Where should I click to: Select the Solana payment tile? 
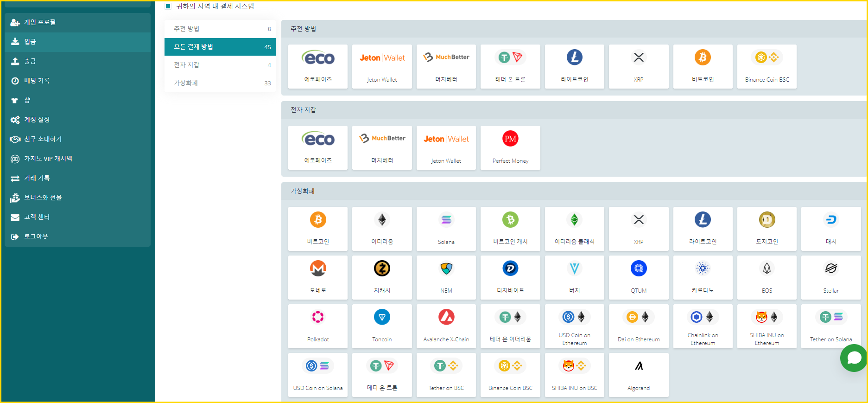pos(446,229)
